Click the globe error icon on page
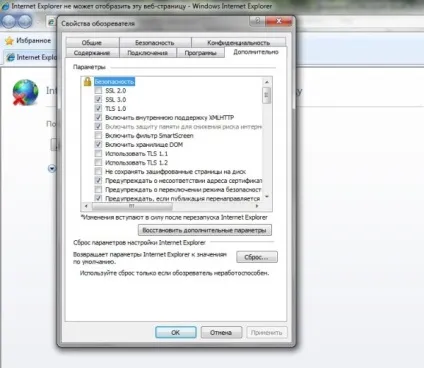424x368 pixels. (25, 92)
